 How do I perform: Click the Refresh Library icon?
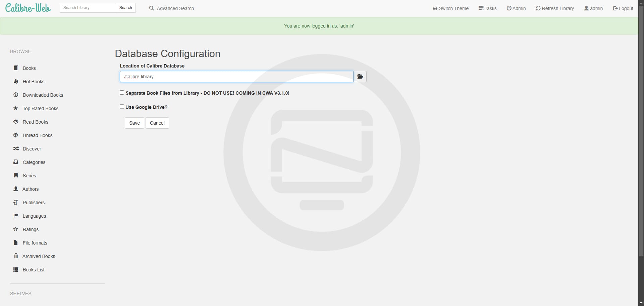coord(538,8)
